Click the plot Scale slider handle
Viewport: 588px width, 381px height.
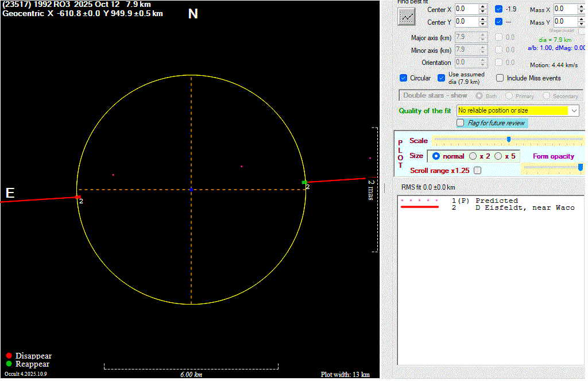click(x=508, y=139)
